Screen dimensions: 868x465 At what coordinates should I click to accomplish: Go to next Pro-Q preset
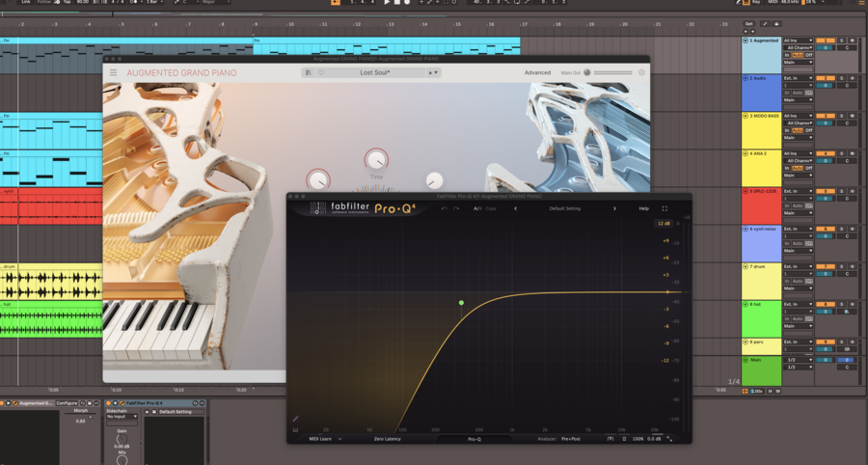614,208
